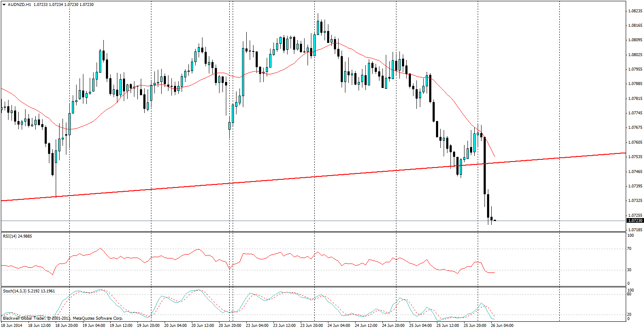This screenshot has height=329, width=644.
Task: Select the rising red trendline on chart
Action: [313, 177]
